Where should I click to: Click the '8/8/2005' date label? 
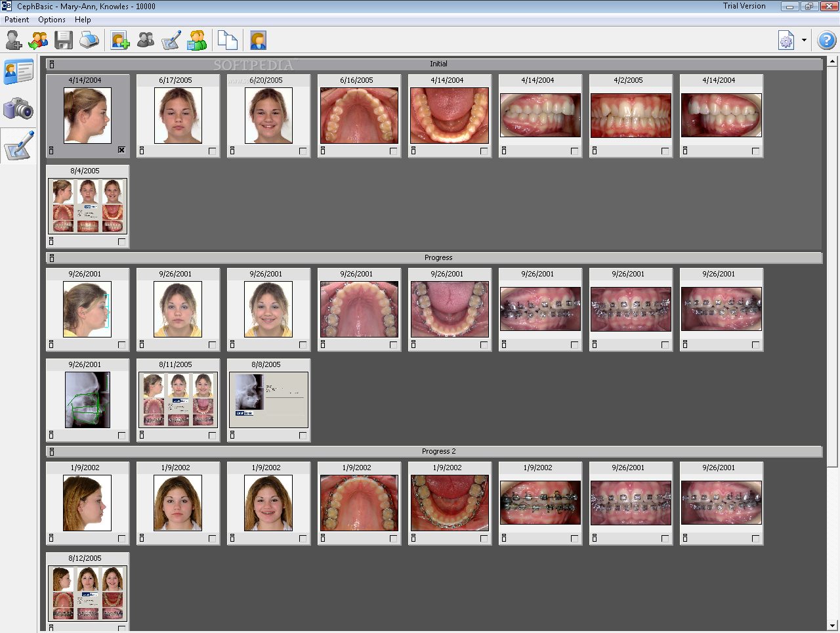pyautogui.click(x=266, y=364)
